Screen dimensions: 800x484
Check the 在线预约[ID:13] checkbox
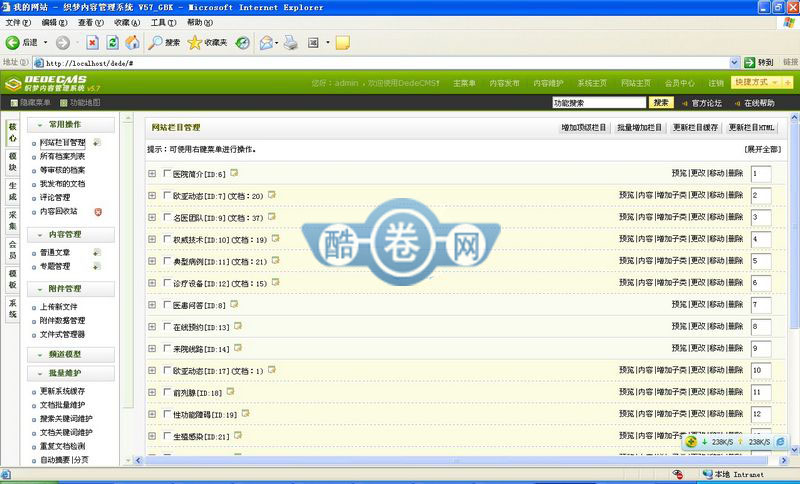[x=167, y=326]
